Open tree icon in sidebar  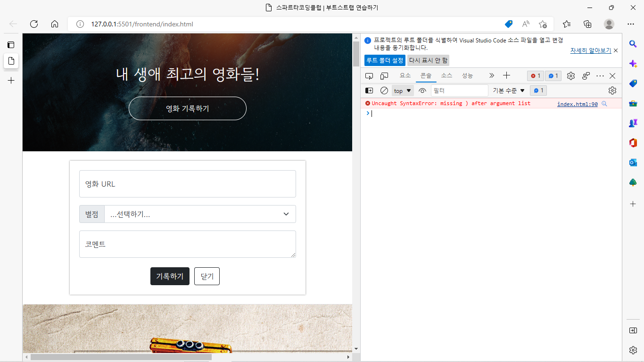tap(633, 182)
